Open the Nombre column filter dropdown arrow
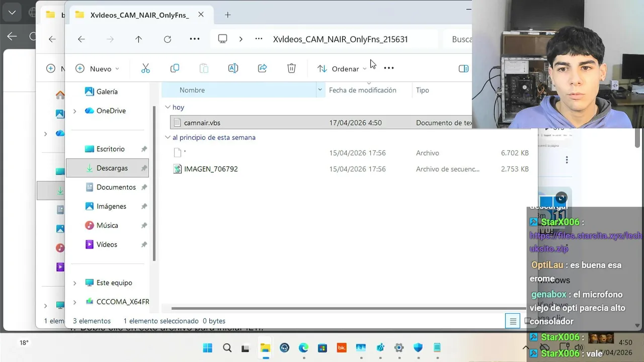This screenshot has width=644, height=362. click(320, 90)
